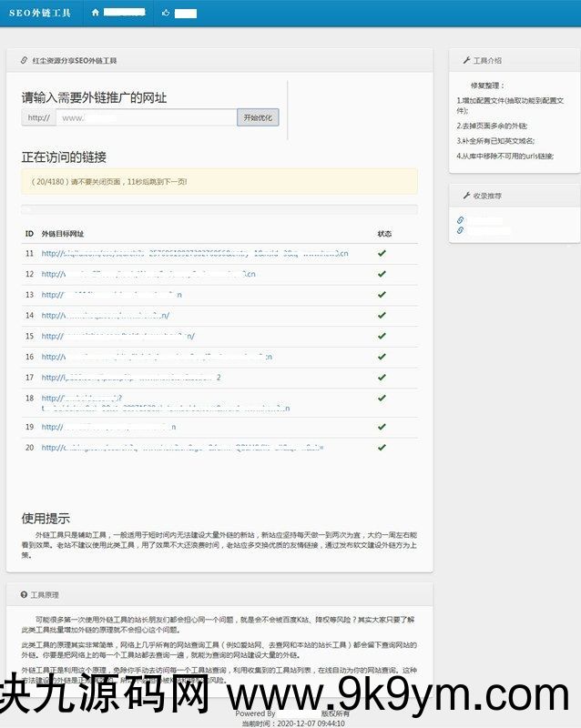The height and width of the screenshot is (728, 581).
Task: Click the first chain-link icon under 收录推荐
Action: coord(460,220)
